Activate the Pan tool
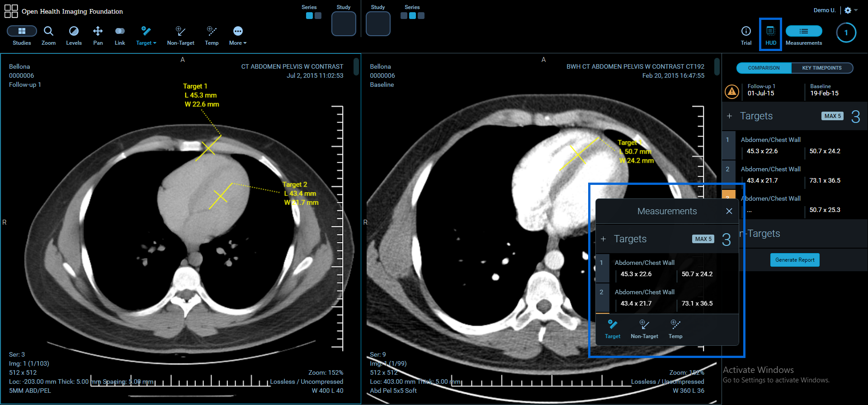 tap(98, 35)
